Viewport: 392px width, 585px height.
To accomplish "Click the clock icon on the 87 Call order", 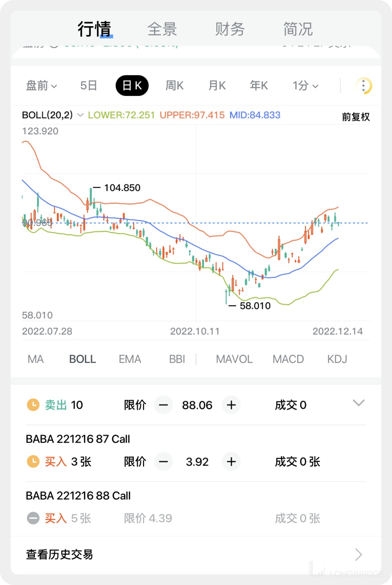I will 33,462.
